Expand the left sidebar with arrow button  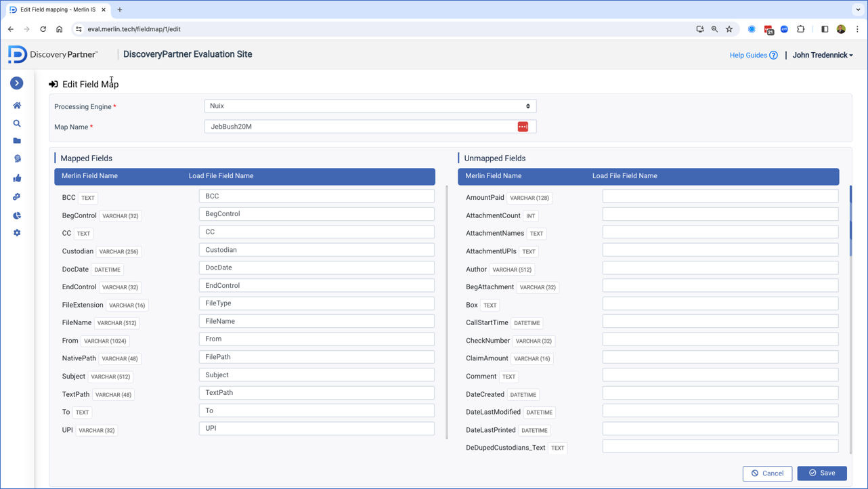(17, 83)
